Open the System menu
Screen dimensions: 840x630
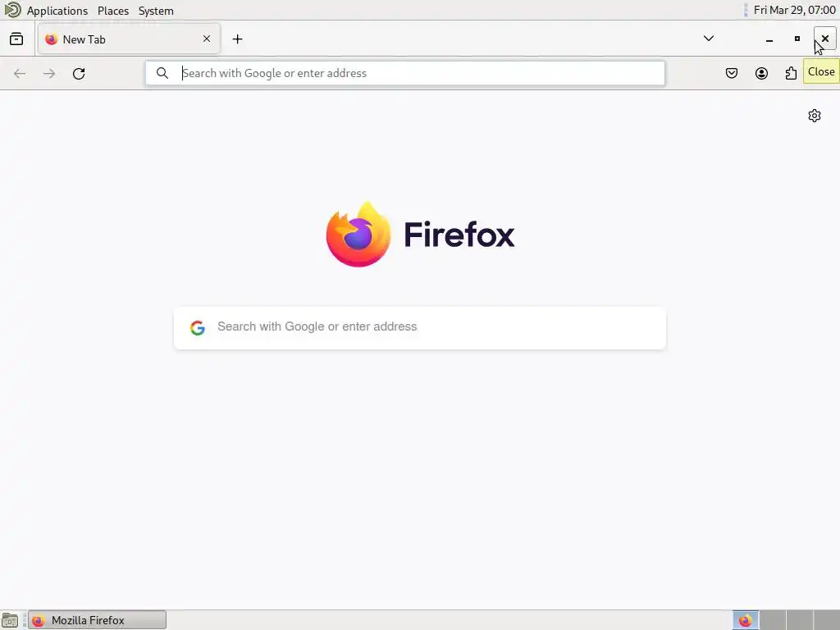pyautogui.click(x=156, y=11)
